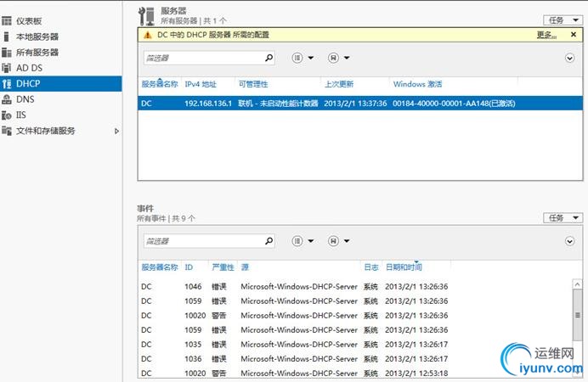The image size is (588, 382).
Task: Sort servers by 可管理性 column
Action: (253, 84)
